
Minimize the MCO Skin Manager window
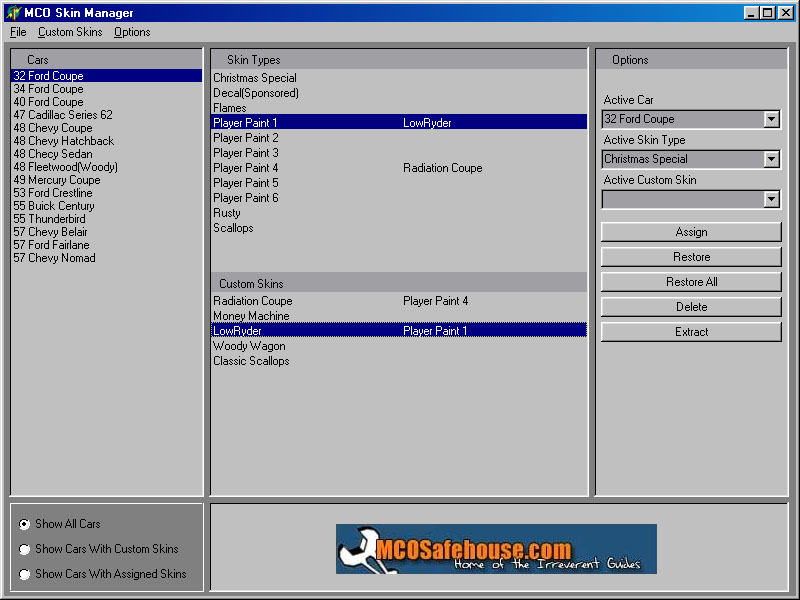751,12
